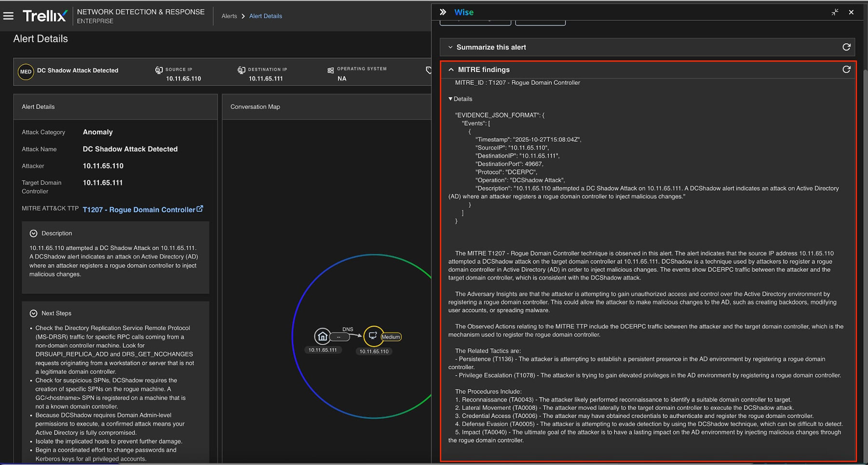868x465 pixels.
Task: Select the home node 10.11.65.111 in the map
Action: [x=322, y=336]
